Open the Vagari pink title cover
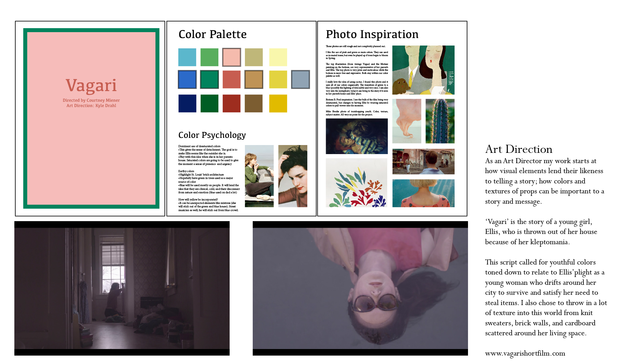This screenshot has height=364, width=624. [x=91, y=119]
